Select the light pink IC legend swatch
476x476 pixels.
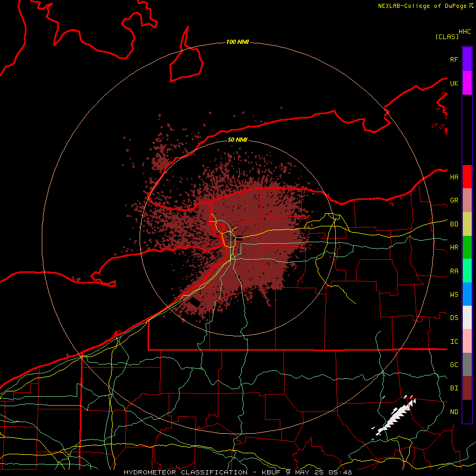click(x=467, y=341)
